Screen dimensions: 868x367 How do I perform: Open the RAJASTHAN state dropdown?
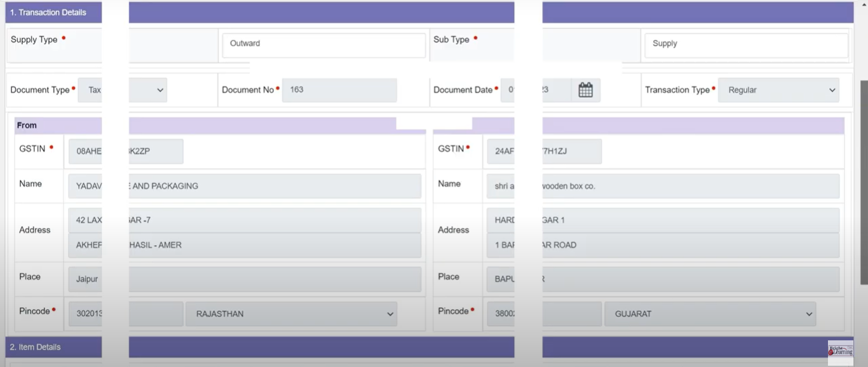coord(291,314)
